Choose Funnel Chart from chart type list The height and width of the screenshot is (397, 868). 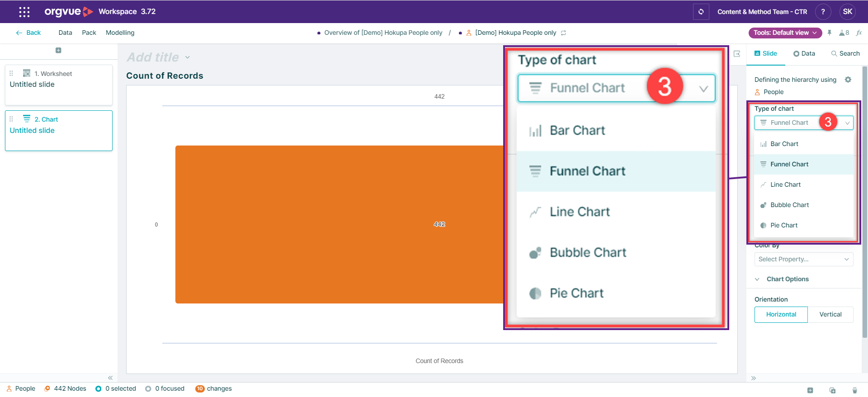804,164
